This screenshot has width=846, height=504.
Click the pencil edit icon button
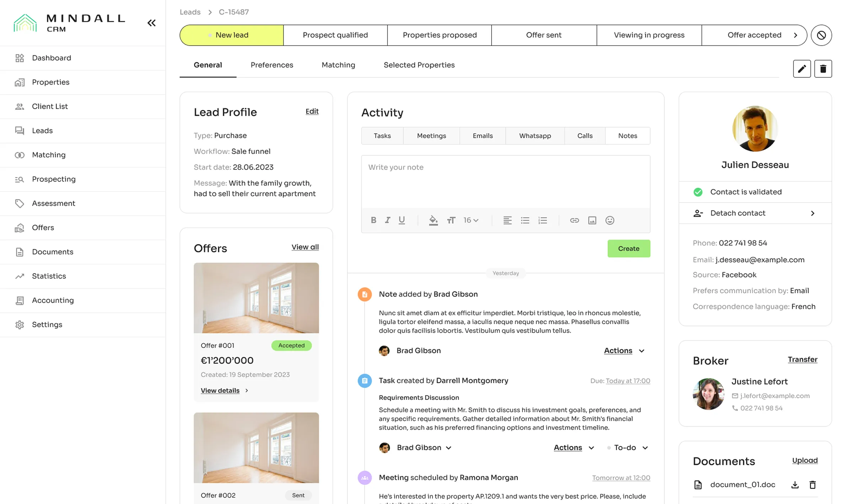pyautogui.click(x=802, y=69)
